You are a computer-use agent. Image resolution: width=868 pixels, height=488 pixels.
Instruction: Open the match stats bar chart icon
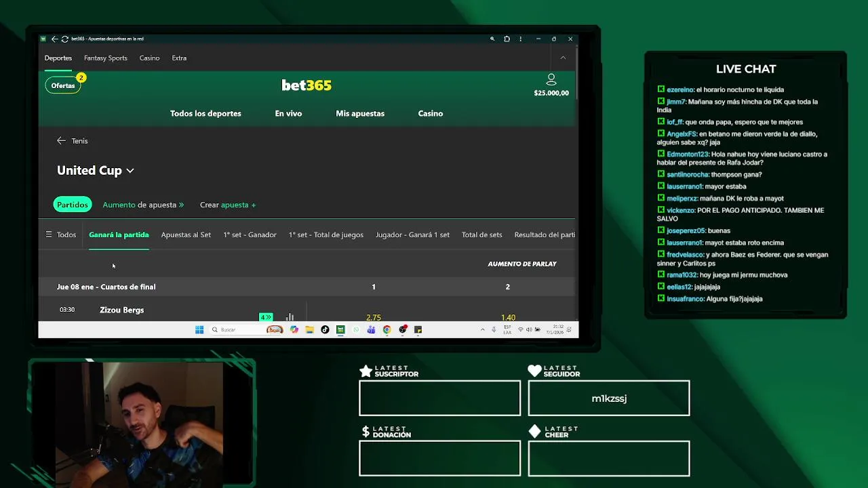pyautogui.click(x=290, y=317)
